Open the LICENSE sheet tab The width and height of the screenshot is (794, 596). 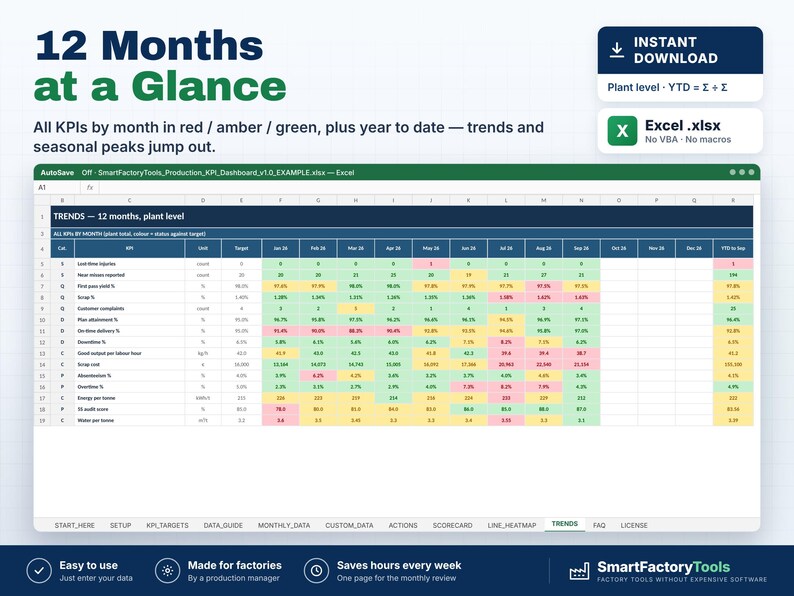pyautogui.click(x=634, y=525)
